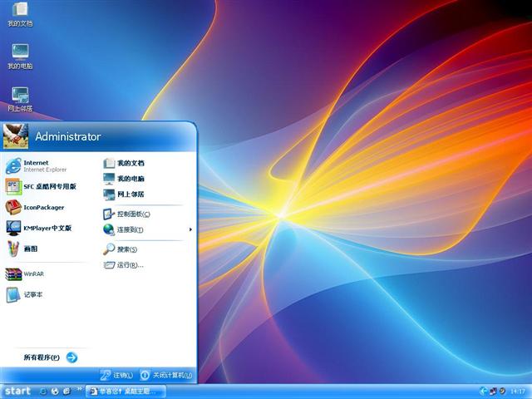Image resolution: width=532 pixels, height=399 pixels.
Task: Open 网上邻居 in Start menu right column
Action: [x=146, y=194]
